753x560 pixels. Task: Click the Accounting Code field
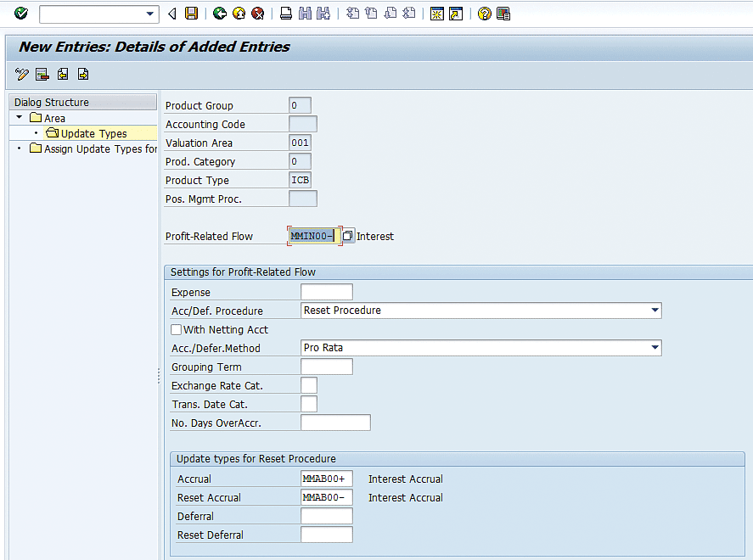tap(302, 124)
